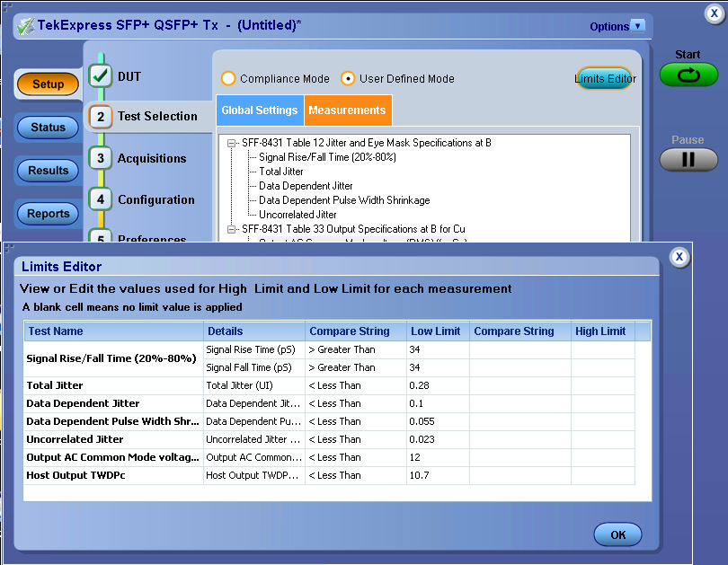Open the Results panel icon
The height and width of the screenshot is (565, 728).
(x=47, y=170)
